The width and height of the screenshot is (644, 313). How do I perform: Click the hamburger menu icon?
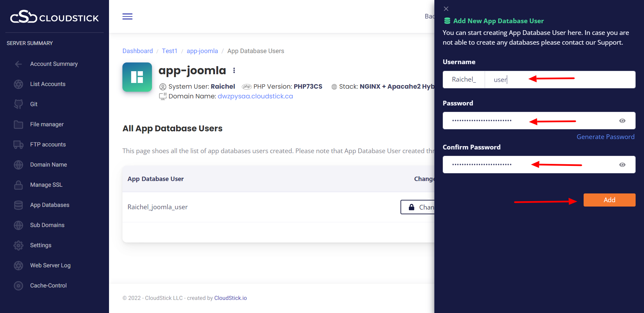tap(127, 16)
